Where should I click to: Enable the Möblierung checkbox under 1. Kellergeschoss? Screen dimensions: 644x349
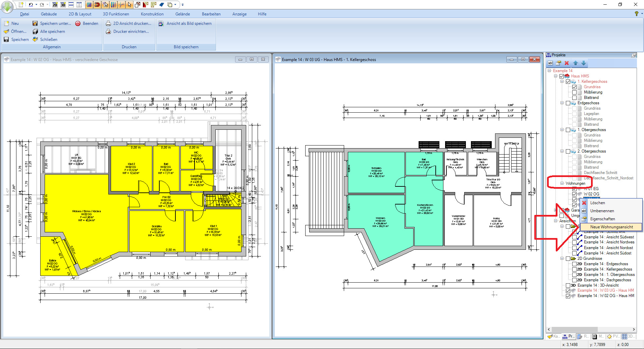[575, 92]
